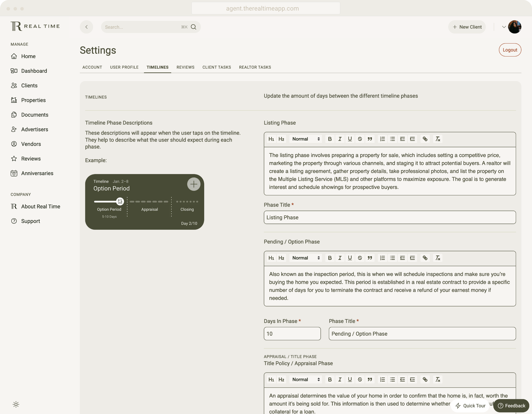Click the H2 heading icon in Pending Phase toolbar

tap(281, 258)
